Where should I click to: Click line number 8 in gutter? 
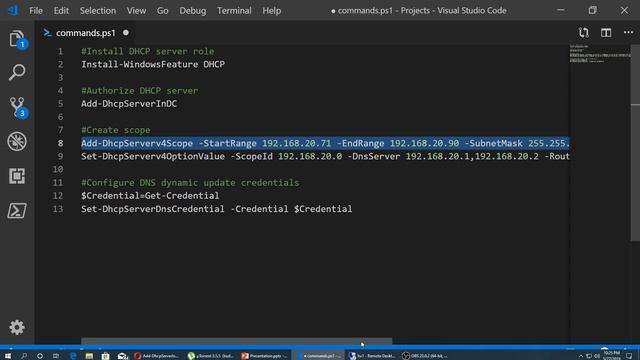pos(60,143)
